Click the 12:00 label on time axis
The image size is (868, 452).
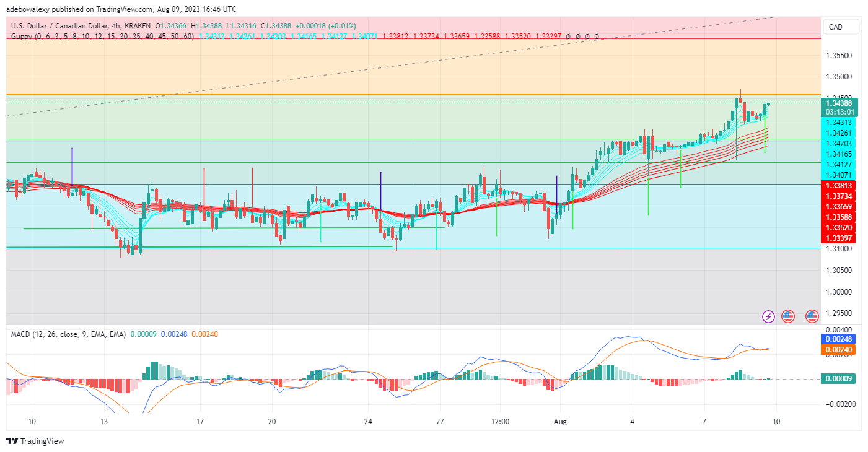pyautogui.click(x=500, y=421)
